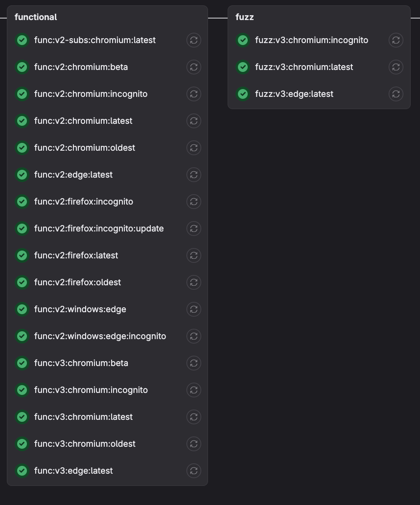Open the fuzz:v3:chromium:latest job entry
420x505 pixels.
click(x=304, y=67)
